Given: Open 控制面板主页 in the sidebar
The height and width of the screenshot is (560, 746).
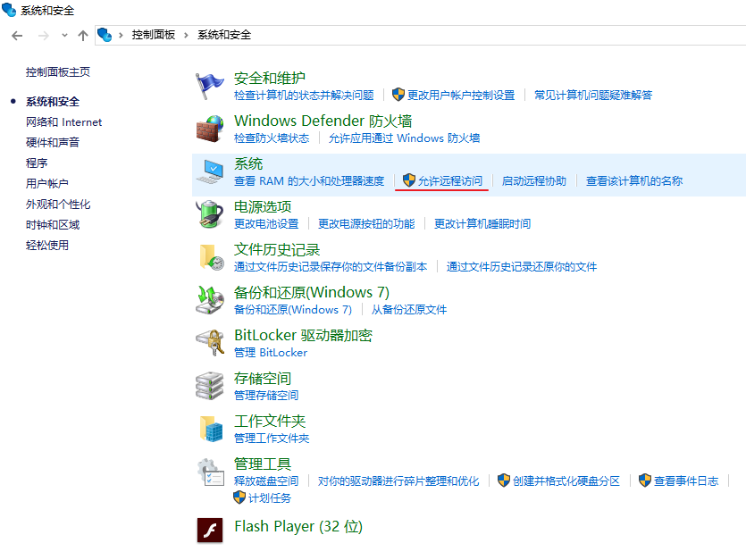Looking at the screenshot, I should (57, 71).
